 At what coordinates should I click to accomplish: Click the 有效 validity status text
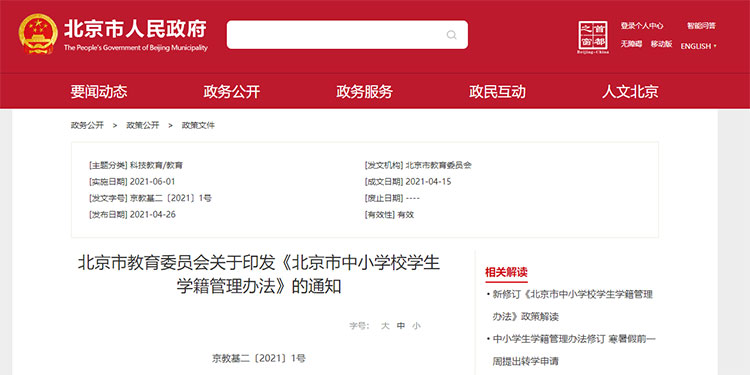click(406, 215)
